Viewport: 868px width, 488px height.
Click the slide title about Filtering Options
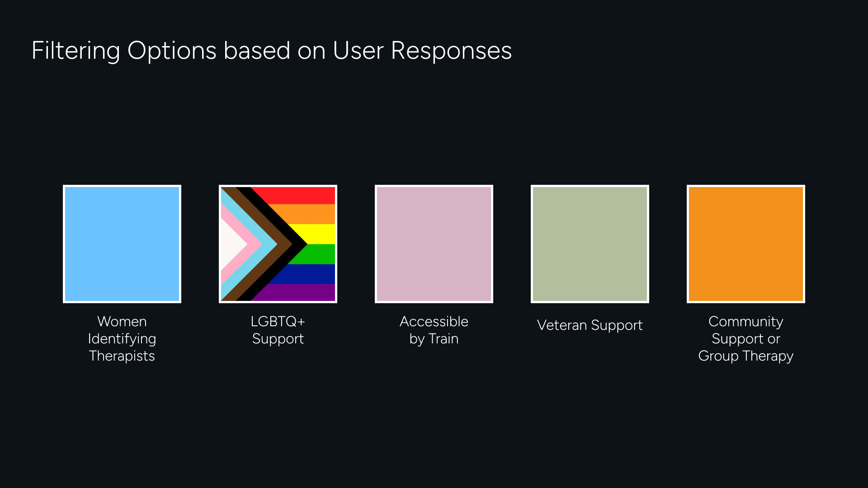click(x=271, y=50)
